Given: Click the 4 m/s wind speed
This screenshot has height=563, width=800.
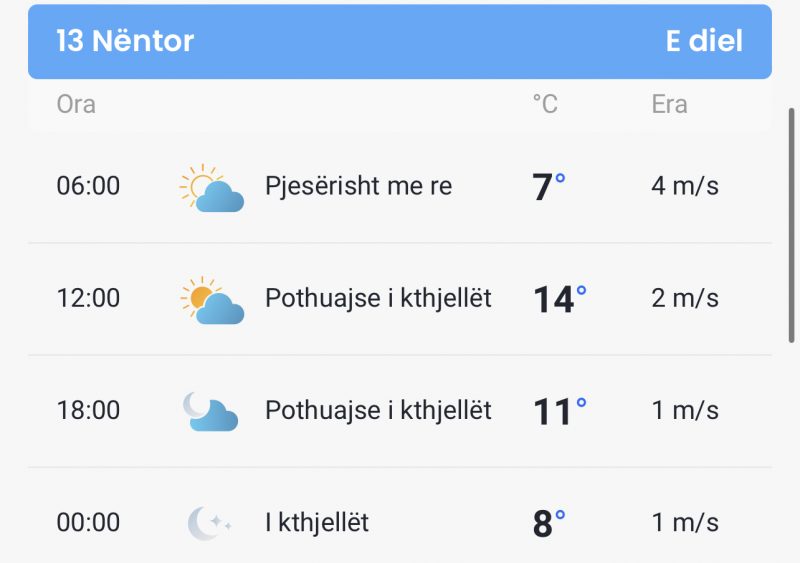Looking at the screenshot, I should coord(685,186).
